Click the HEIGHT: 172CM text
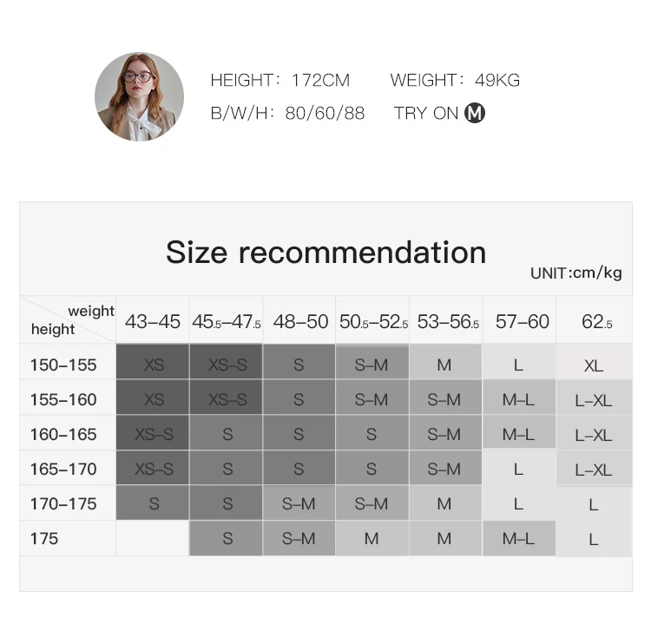651x644 pixels. coord(280,80)
